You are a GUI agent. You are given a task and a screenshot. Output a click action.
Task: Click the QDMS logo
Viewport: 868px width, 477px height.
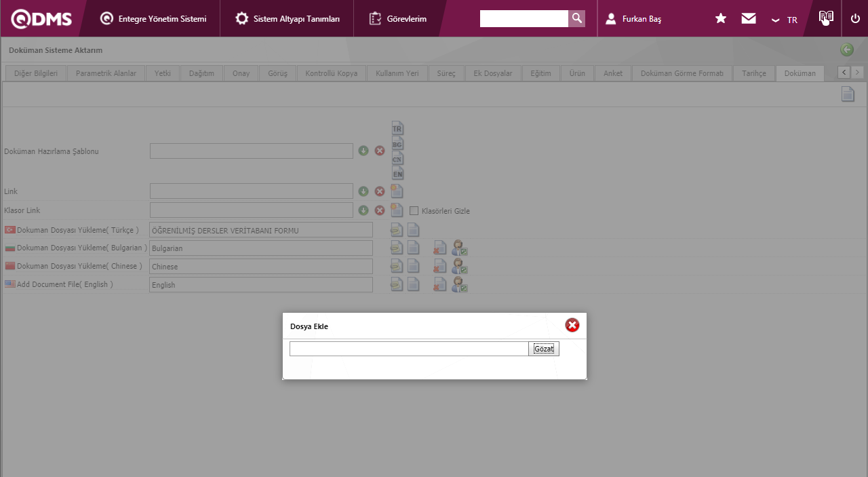pos(41,19)
